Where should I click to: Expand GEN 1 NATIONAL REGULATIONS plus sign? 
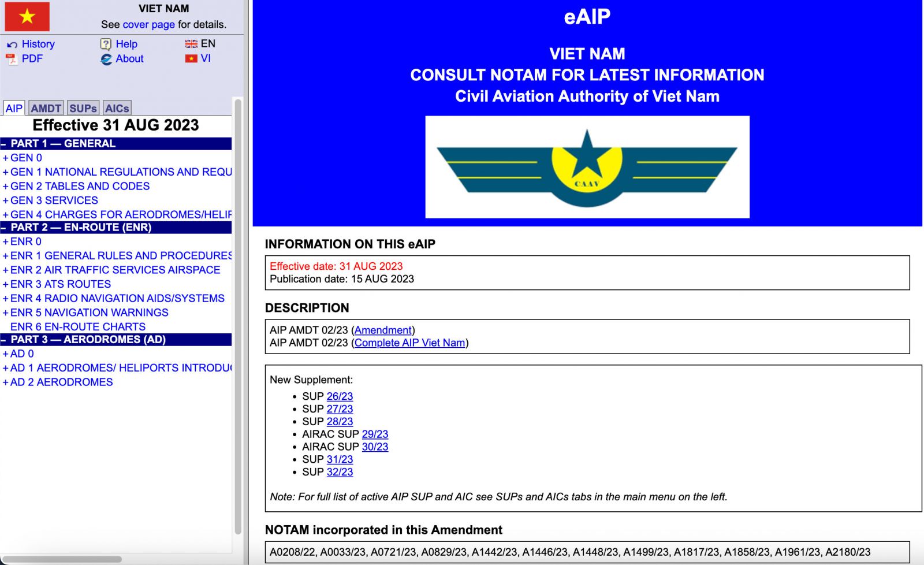(6, 172)
